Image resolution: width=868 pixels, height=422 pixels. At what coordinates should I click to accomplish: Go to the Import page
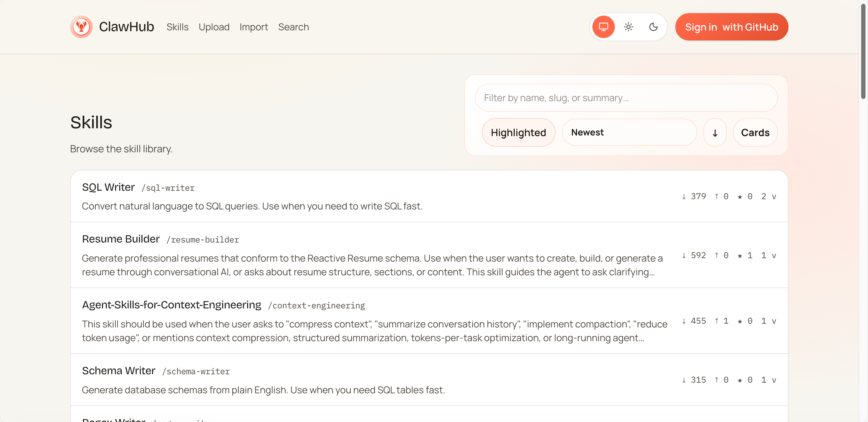[x=253, y=27]
